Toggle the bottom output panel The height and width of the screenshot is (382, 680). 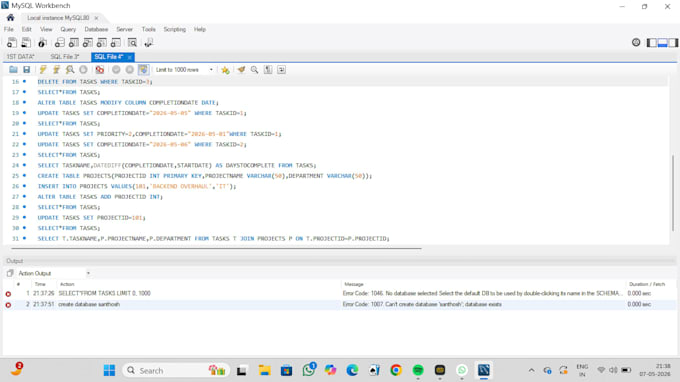(662, 42)
